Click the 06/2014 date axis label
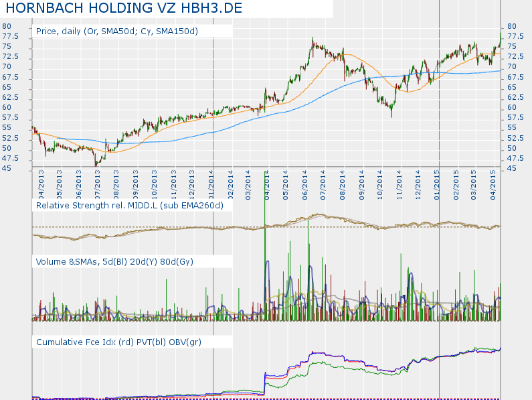Viewport: 532px width, 400px height. [304, 185]
